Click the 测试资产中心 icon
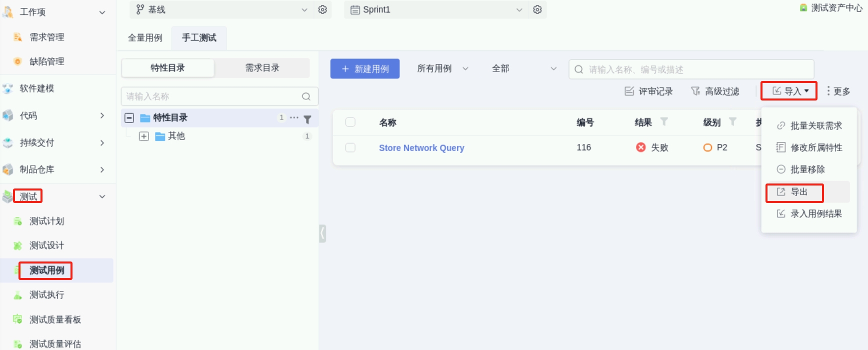Viewport: 868px width, 350px height. (x=803, y=7)
